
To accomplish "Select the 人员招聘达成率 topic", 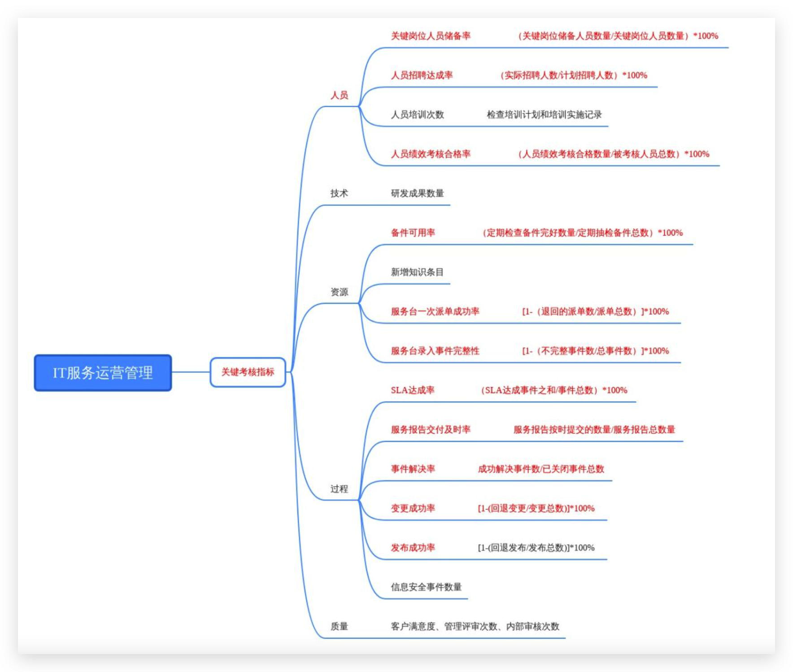I will click(x=422, y=75).
